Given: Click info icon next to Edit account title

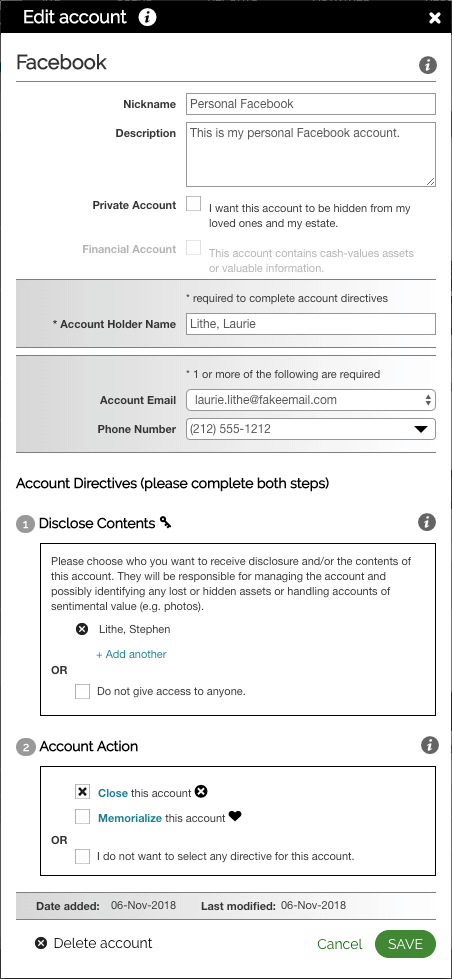Looking at the screenshot, I should click(x=147, y=17).
